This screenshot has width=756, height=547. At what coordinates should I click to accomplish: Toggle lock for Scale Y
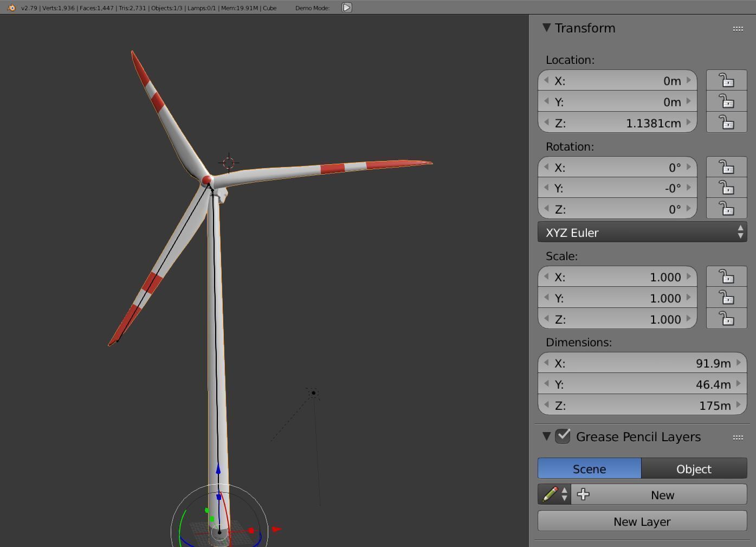click(727, 298)
